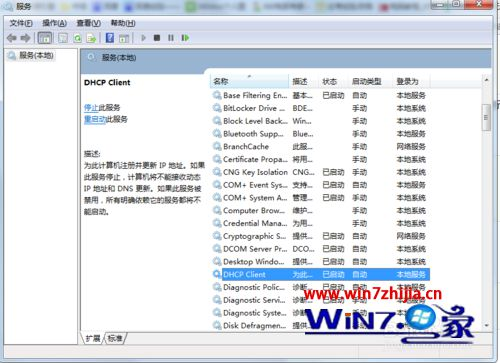
Task: Select the Diagnostic Service Host row
Action: coord(321,300)
